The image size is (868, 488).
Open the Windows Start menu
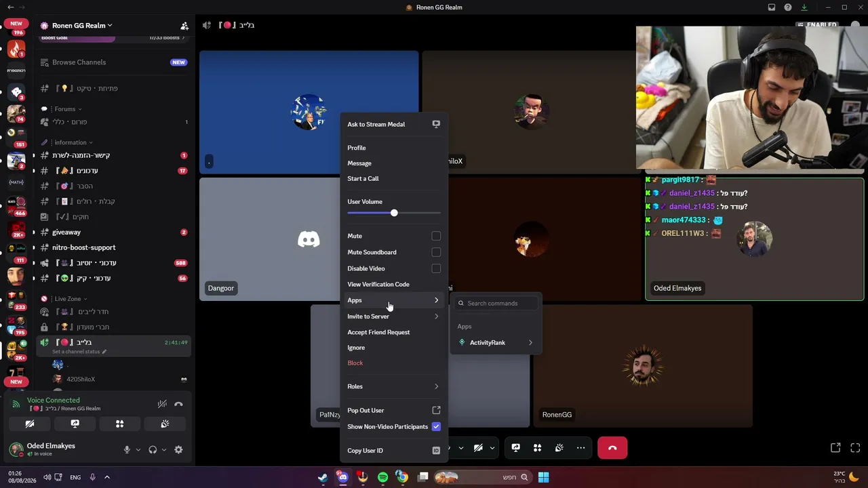point(543,477)
